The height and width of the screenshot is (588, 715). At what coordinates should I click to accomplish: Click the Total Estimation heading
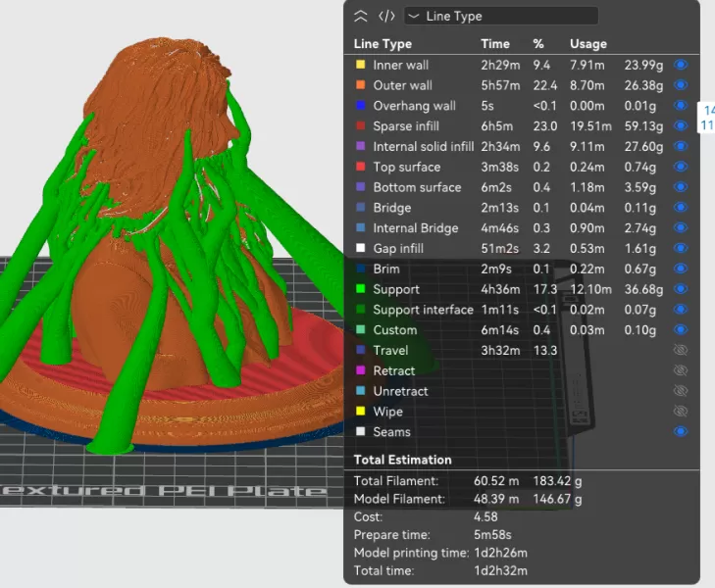click(x=403, y=460)
